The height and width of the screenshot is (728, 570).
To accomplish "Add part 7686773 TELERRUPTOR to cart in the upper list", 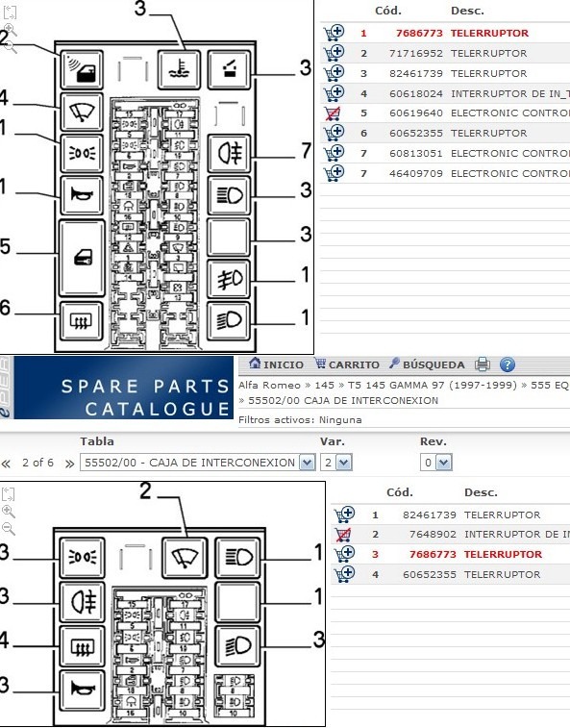I will 334,33.
